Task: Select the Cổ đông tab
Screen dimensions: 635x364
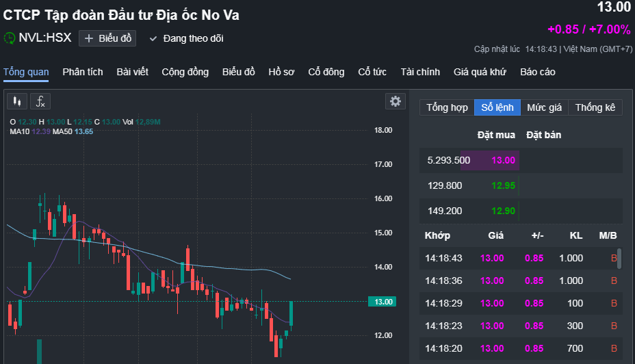Action: (326, 72)
